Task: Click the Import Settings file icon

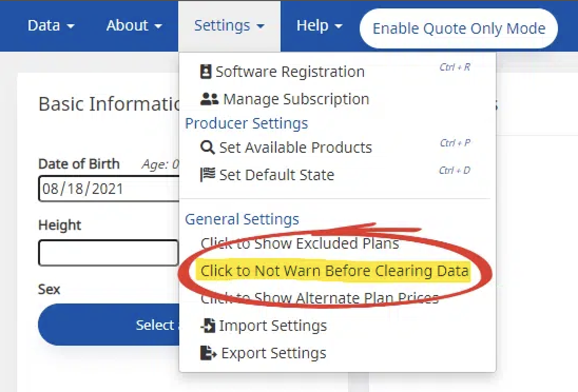Action: tap(208, 326)
